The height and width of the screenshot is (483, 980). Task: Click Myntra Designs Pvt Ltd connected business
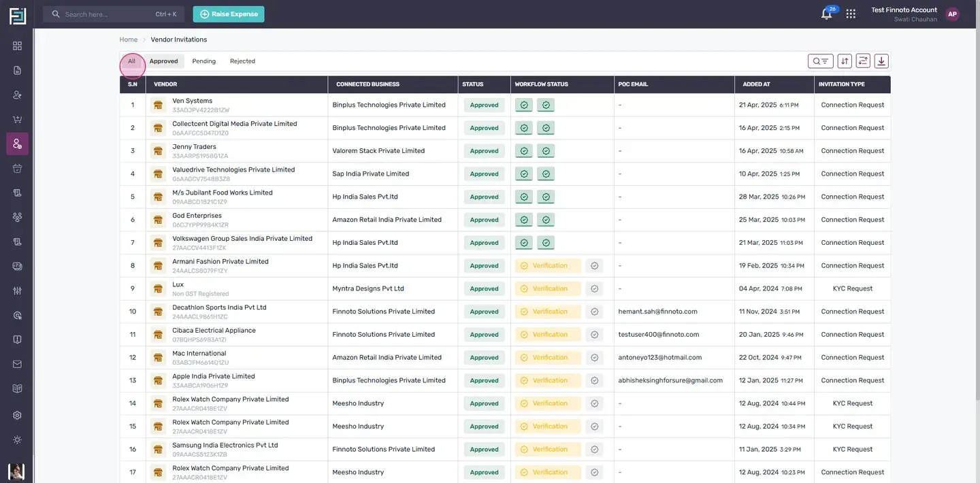coord(368,288)
